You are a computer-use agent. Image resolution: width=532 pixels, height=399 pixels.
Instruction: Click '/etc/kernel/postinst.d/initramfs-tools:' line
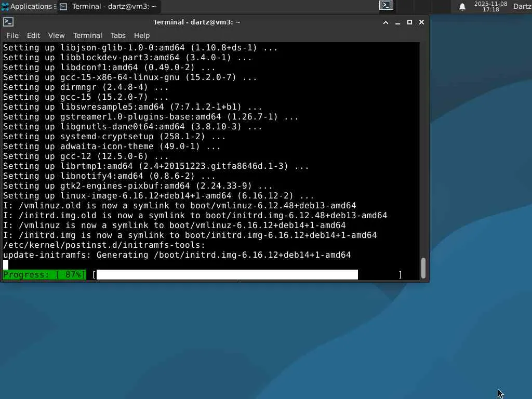[104, 245]
